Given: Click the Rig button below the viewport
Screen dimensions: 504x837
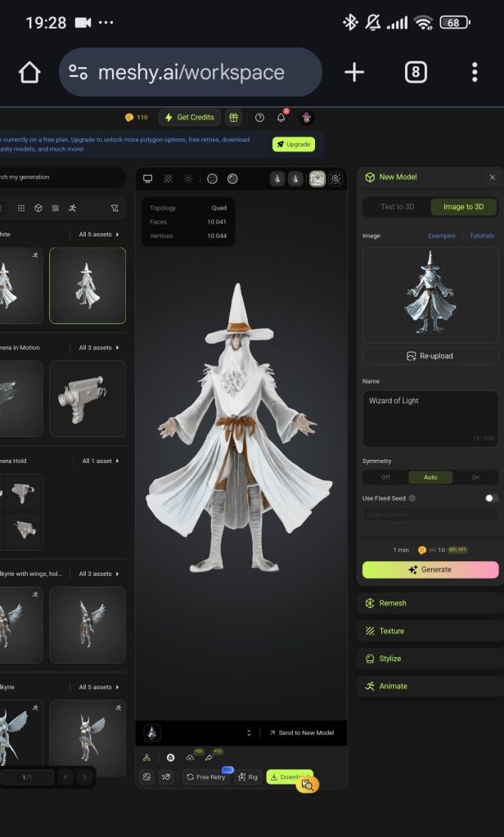Looking at the screenshot, I should pyautogui.click(x=247, y=777).
